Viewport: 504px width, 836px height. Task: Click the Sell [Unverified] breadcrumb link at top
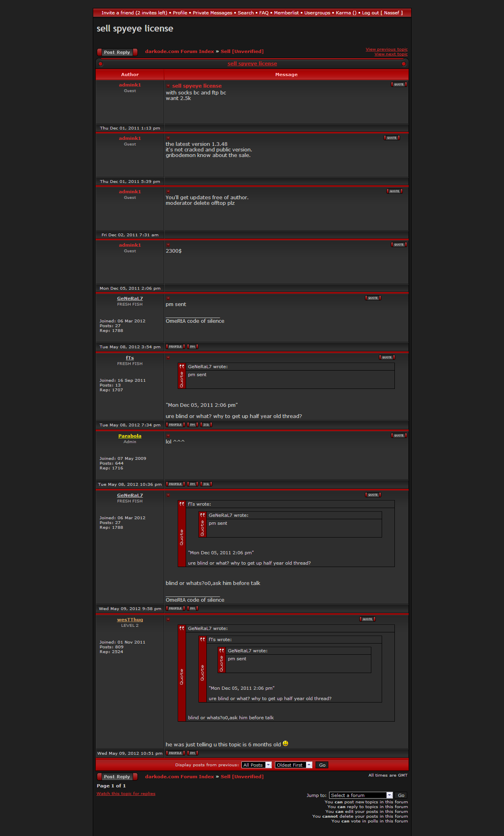coord(242,51)
